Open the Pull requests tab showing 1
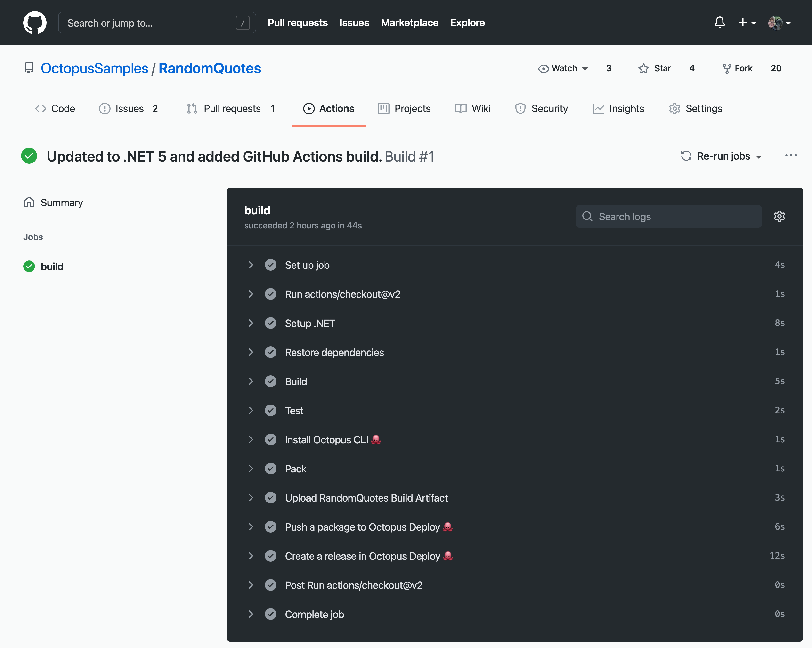The height and width of the screenshot is (648, 812). tap(232, 108)
